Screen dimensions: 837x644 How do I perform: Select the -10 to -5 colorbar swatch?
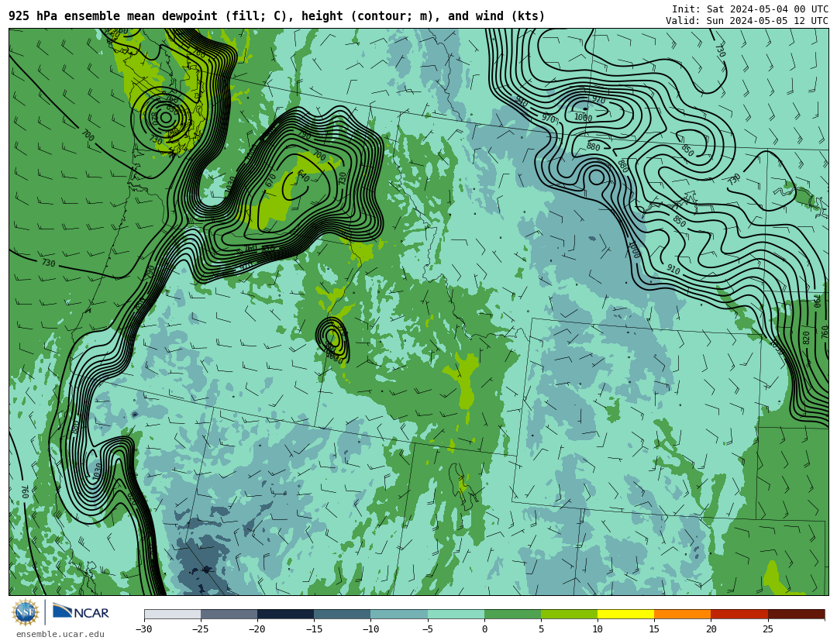pos(399,614)
